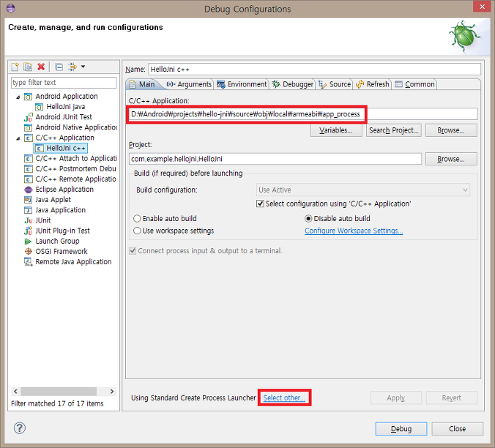The width and height of the screenshot is (495, 448).
Task: Click the Java Application icon
Action: pyautogui.click(x=29, y=210)
